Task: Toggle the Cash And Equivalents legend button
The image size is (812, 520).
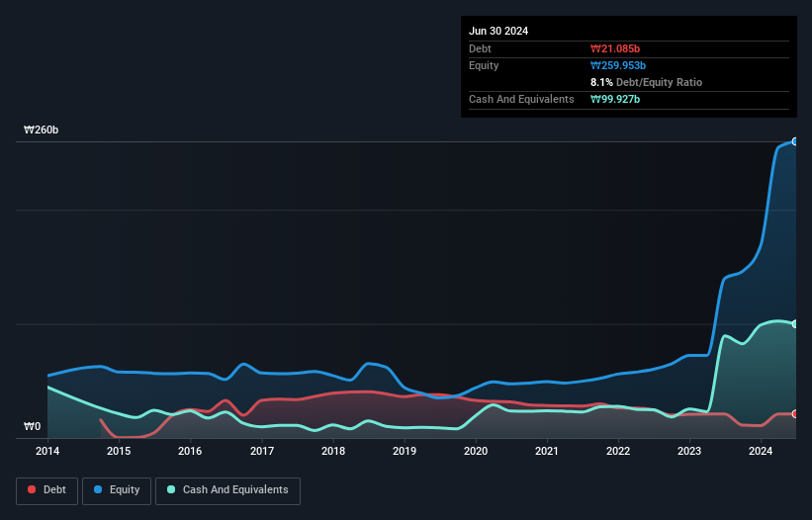Action: coord(227,490)
